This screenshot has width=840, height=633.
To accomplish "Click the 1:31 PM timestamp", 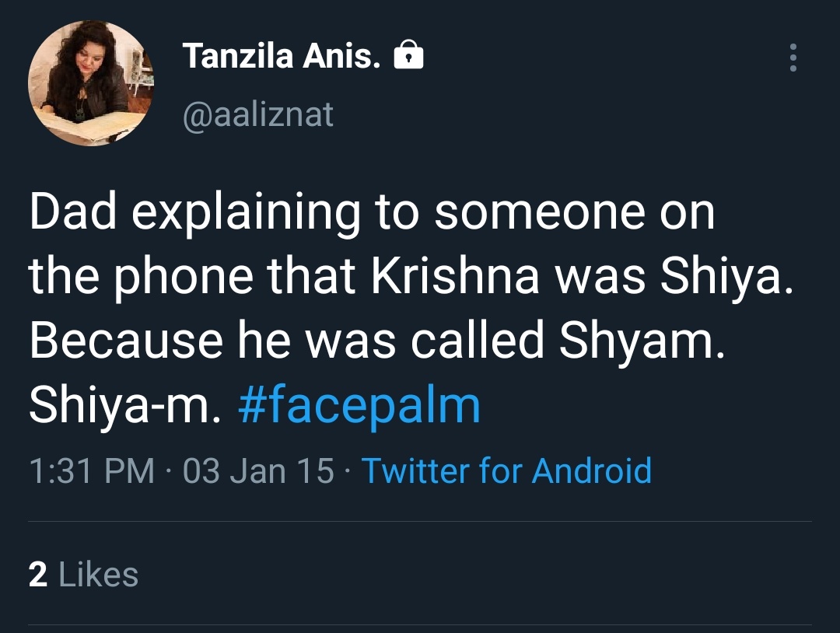I will [x=92, y=470].
